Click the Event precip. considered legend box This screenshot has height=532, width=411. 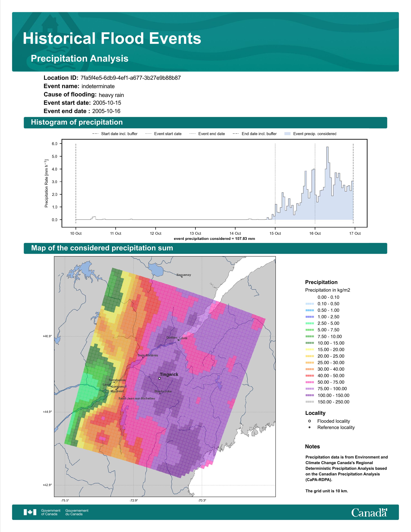click(287, 134)
